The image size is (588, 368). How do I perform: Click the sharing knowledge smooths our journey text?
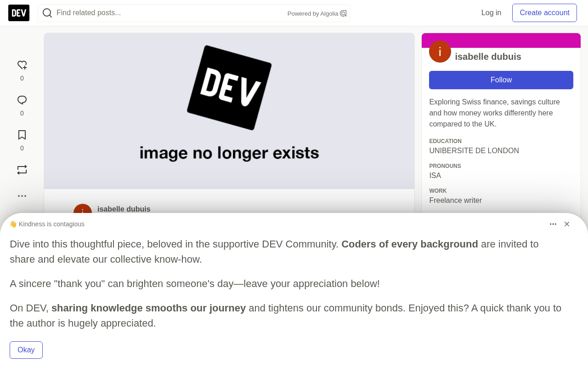tap(148, 308)
